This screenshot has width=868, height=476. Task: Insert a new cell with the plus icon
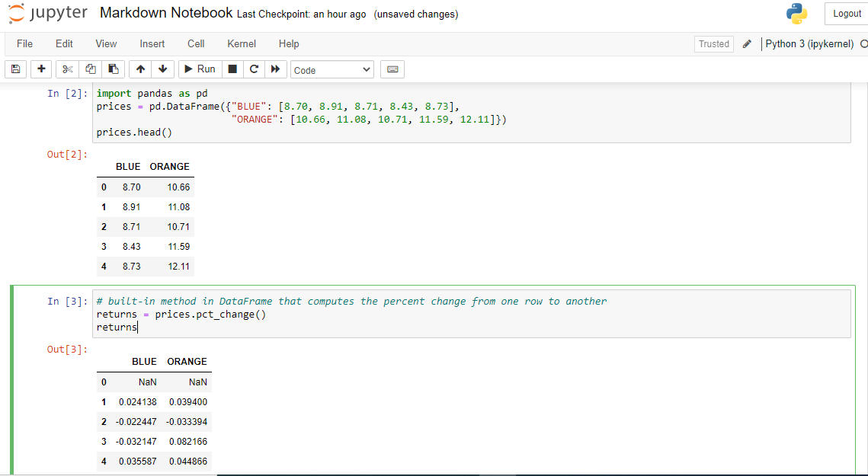(x=41, y=69)
